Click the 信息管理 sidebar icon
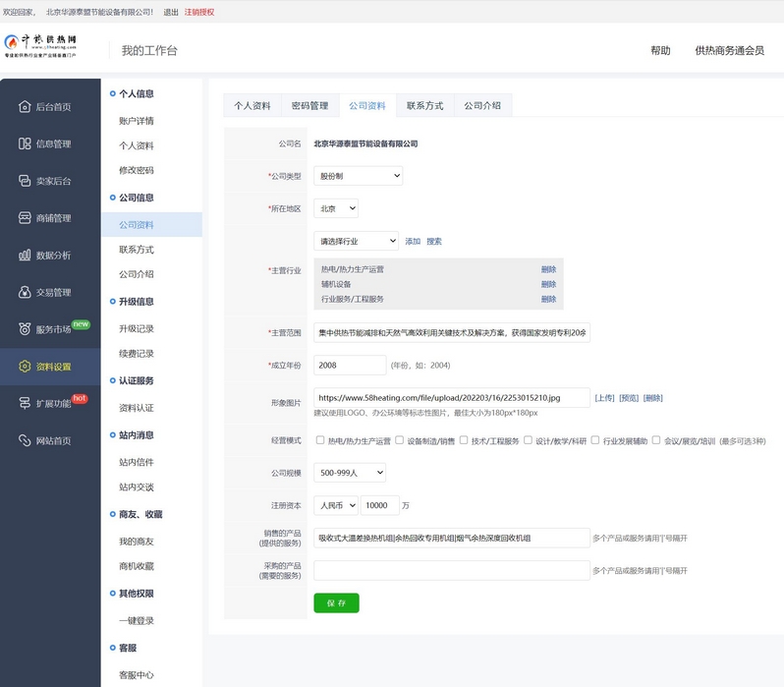Screen dimensions: 784x687 (x=25, y=143)
